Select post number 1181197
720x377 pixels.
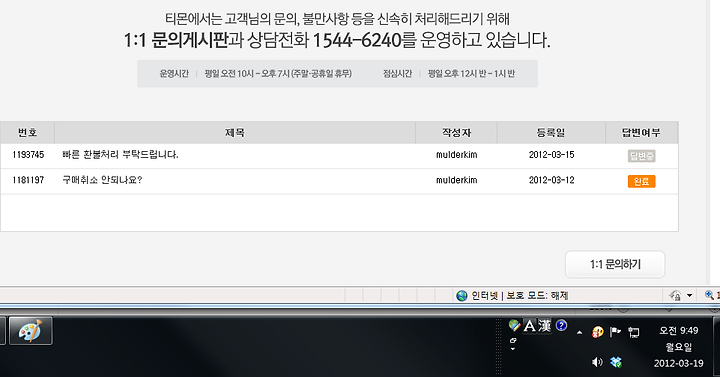click(28, 180)
